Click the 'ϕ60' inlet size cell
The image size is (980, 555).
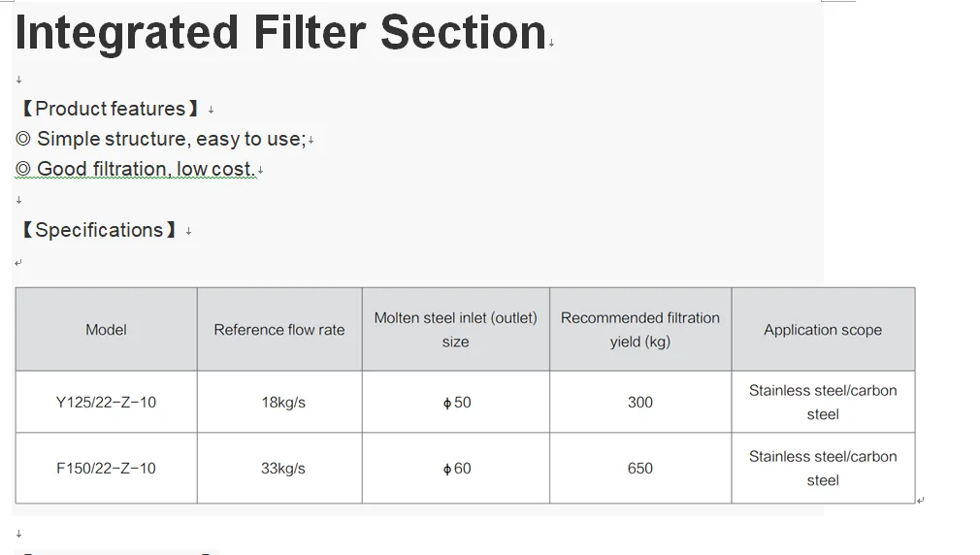point(456,468)
